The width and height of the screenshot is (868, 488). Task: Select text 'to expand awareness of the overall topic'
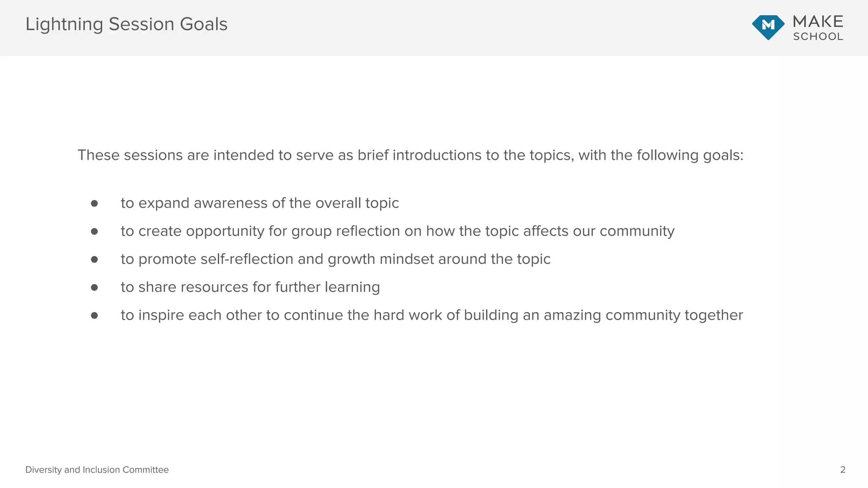tap(260, 203)
